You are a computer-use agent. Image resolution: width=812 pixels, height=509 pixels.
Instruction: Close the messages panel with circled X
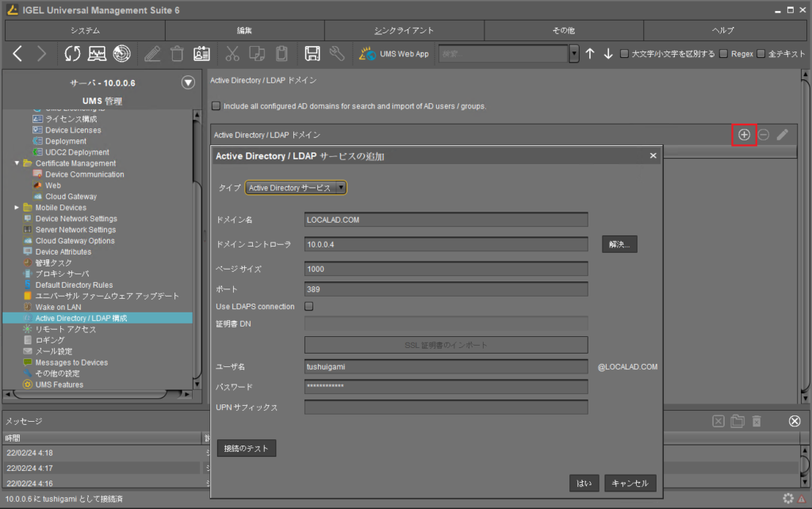tap(795, 421)
